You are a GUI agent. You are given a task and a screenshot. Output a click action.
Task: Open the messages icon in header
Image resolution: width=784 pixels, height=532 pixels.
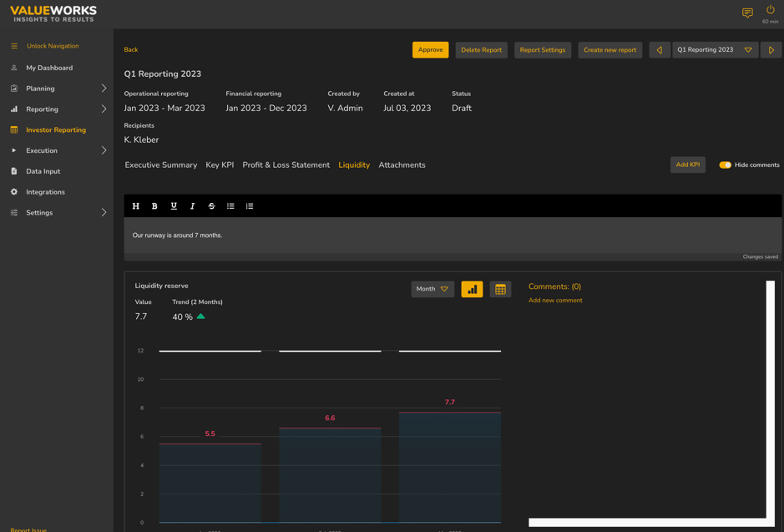point(747,13)
